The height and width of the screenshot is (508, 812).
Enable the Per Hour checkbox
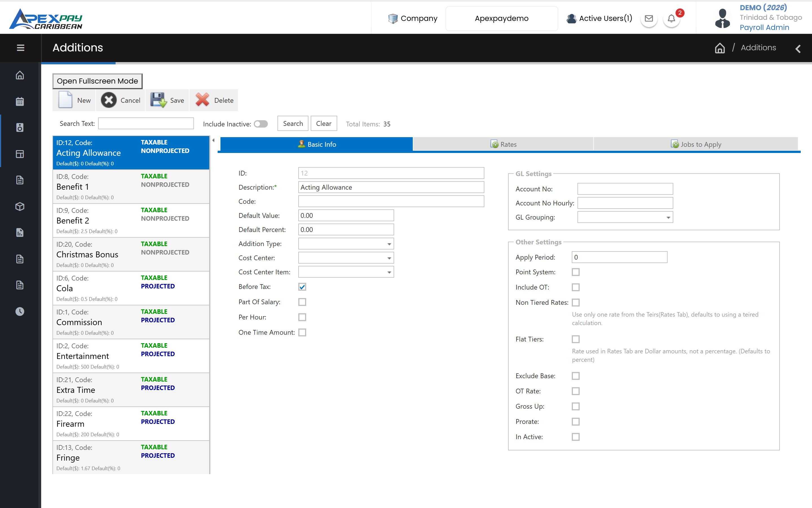click(302, 317)
